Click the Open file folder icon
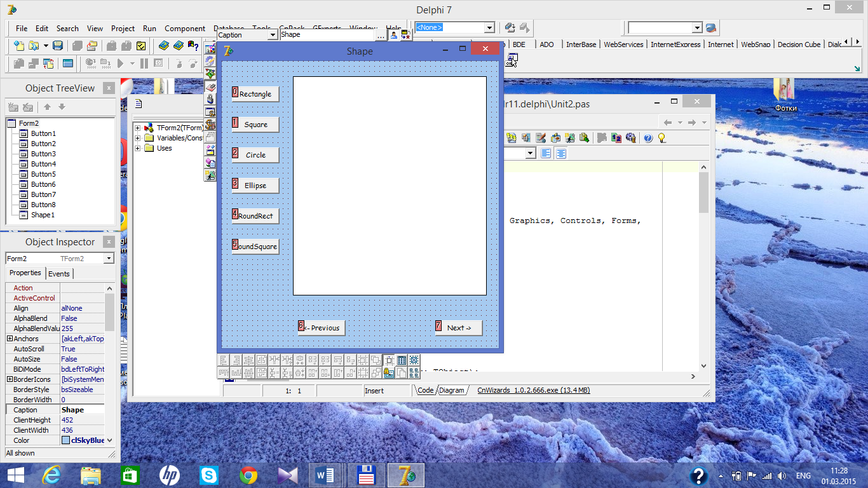Viewport: 868px width, 488px height. [x=33, y=46]
